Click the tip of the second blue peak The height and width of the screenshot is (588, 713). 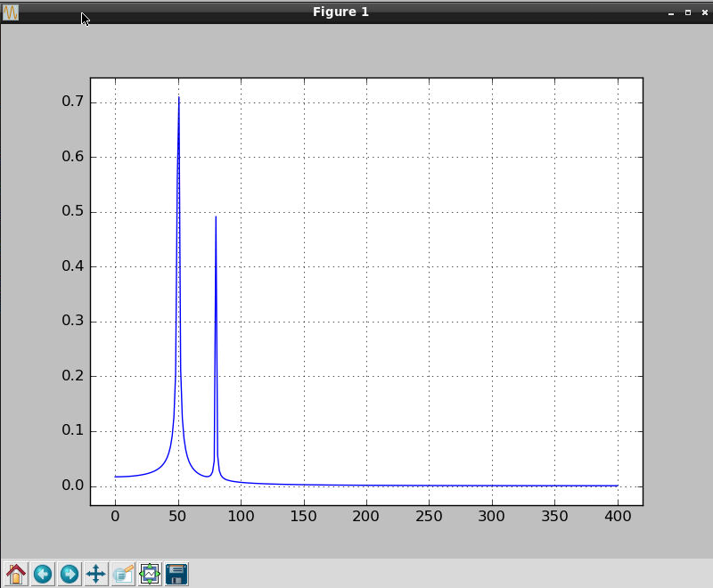pyautogui.click(x=216, y=217)
